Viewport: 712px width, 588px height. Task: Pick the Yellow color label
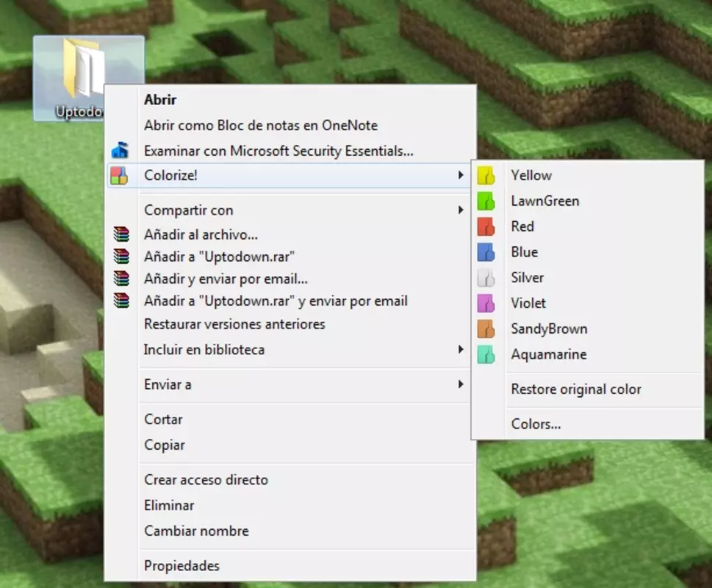531,175
